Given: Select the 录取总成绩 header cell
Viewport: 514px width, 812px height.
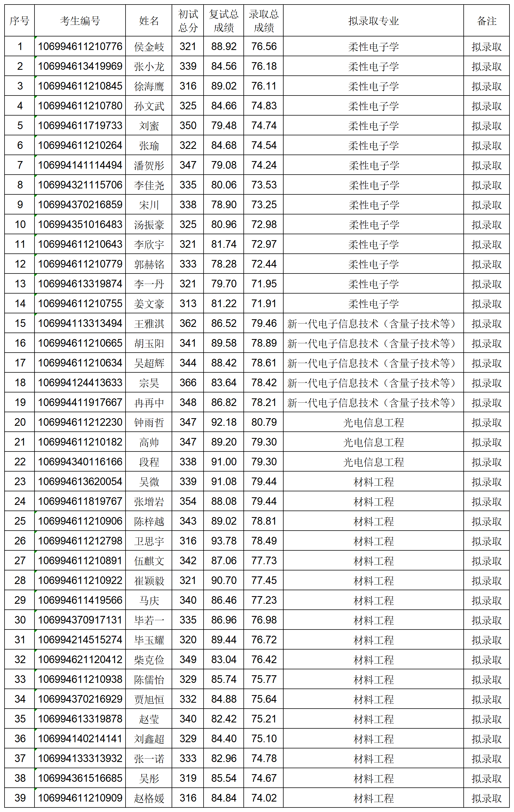Looking at the screenshot, I should click(x=264, y=21).
